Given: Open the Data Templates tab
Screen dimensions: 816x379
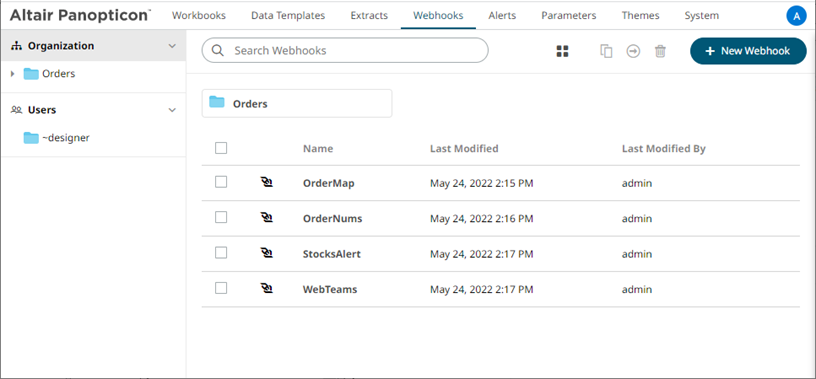Looking at the screenshot, I should (x=288, y=16).
